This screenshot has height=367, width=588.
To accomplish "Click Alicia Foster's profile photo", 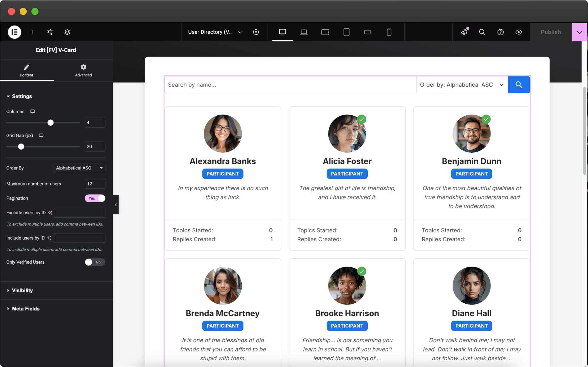I will [x=347, y=134].
